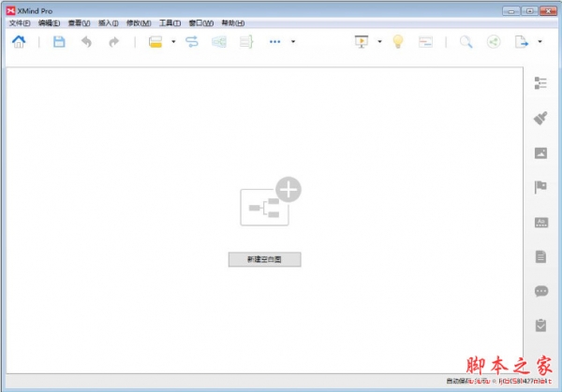Open the Themes panel in the sidebar
The height and width of the screenshot is (392, 562).
[541, 223]
